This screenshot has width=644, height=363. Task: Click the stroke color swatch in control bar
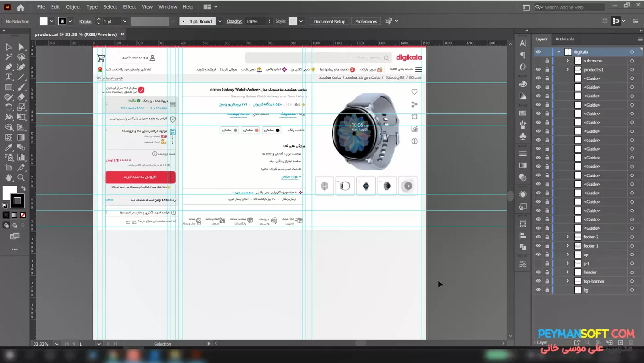tap(62, 22)
